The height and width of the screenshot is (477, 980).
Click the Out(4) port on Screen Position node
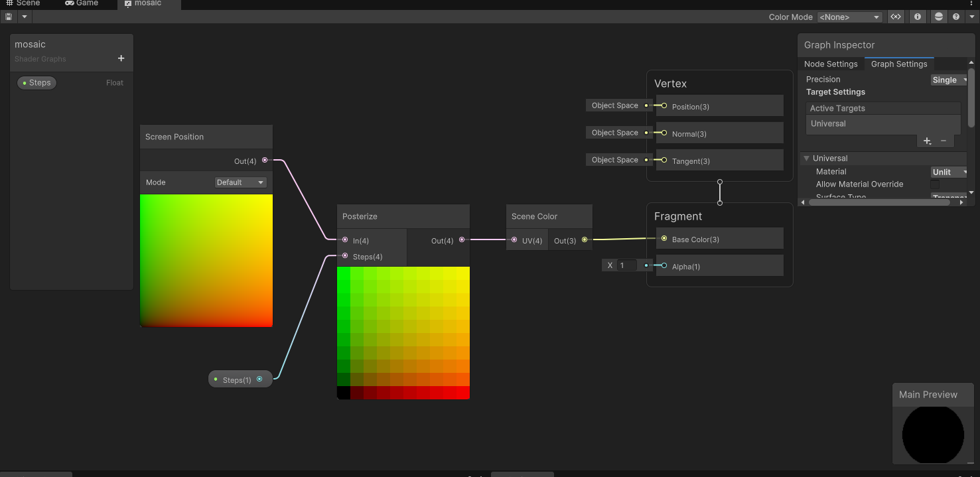tap(264, 160)
